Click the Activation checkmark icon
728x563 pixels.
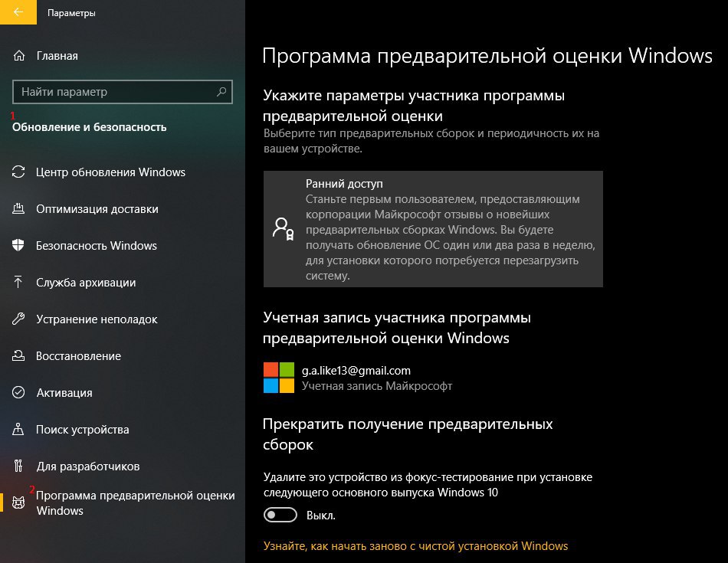(x=18, y=392)
